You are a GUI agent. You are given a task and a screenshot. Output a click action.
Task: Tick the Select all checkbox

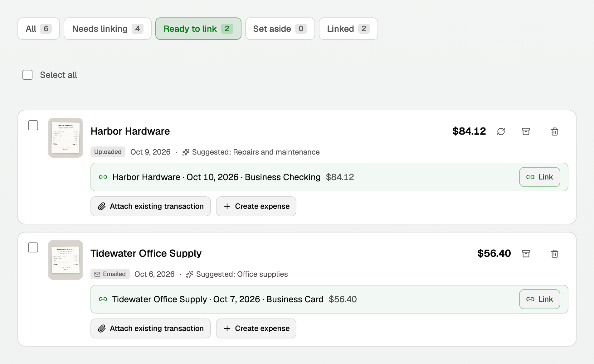coord(27,75)
